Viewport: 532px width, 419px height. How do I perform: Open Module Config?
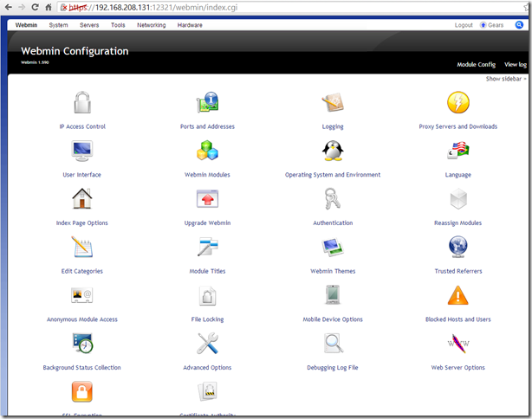[x=476, y=64]
